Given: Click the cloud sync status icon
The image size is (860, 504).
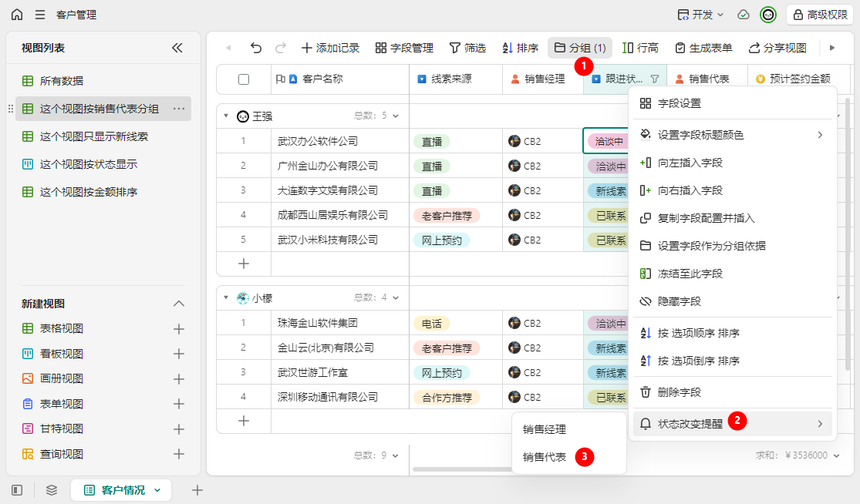Looking at the screenshot, I should [x=744, y=15].
